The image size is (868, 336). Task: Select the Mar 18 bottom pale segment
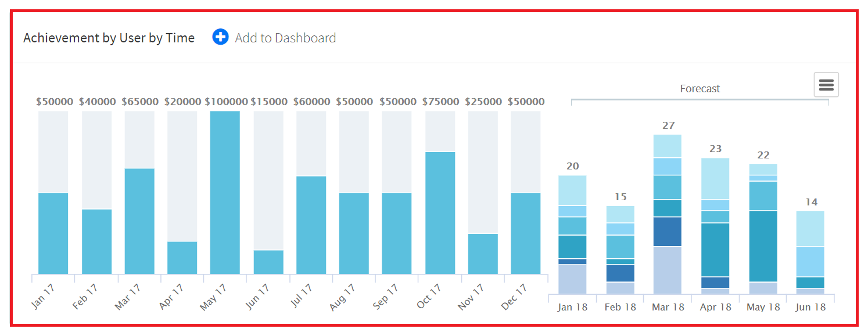point(668,270)
